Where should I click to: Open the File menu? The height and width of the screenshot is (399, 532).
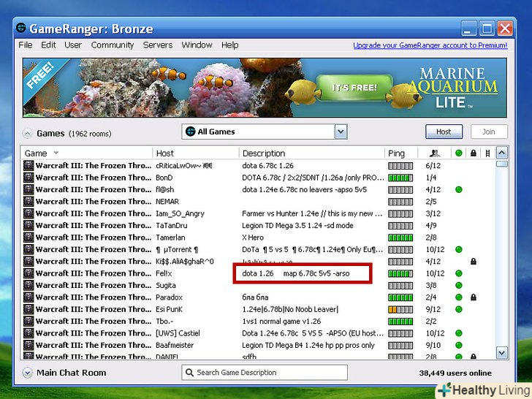click(26, 45)
